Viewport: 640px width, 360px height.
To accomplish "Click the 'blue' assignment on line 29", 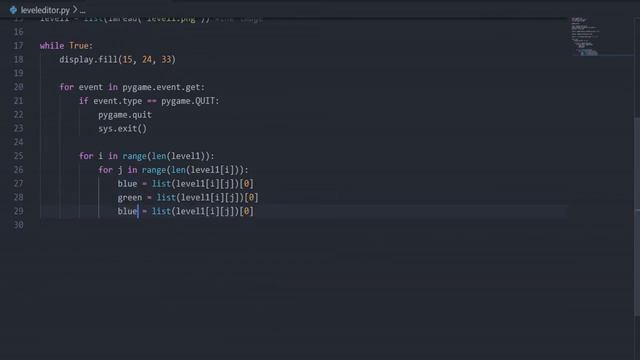I will click(x=185, y=211).
